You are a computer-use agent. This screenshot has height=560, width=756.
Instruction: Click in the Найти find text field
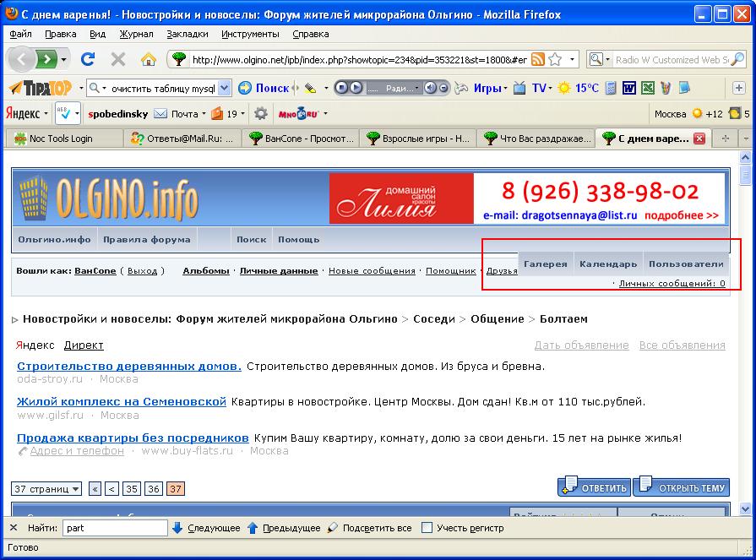pos(115,528)
